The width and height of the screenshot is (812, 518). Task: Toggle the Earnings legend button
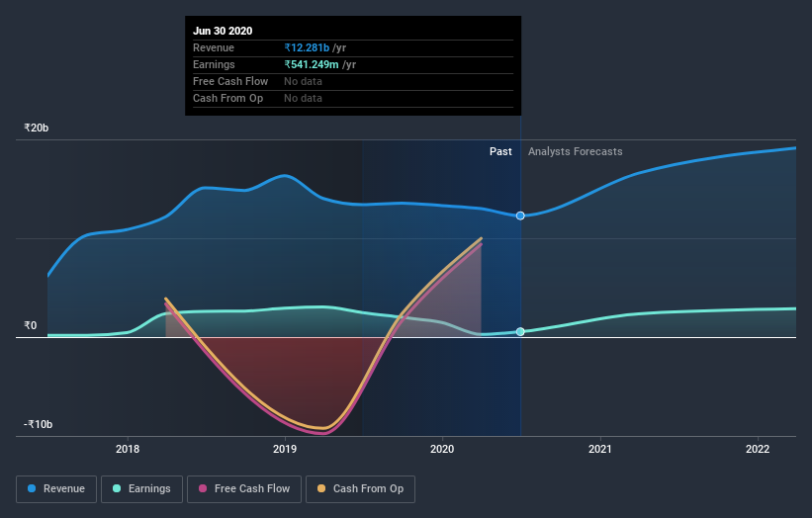click(141, 489)
